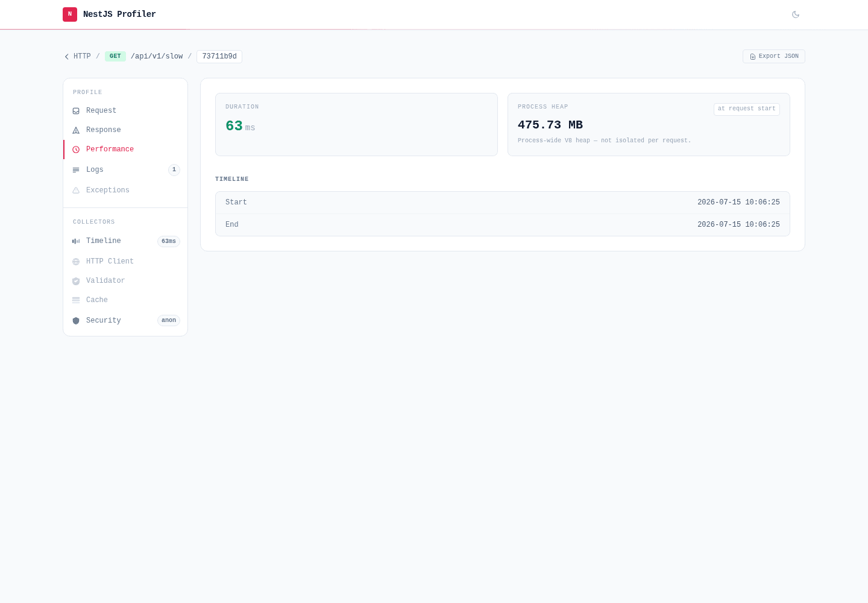Click the DURATION card label
This screenshot has width=868, height=603.
pyautogui.click(x=242, y=107)
